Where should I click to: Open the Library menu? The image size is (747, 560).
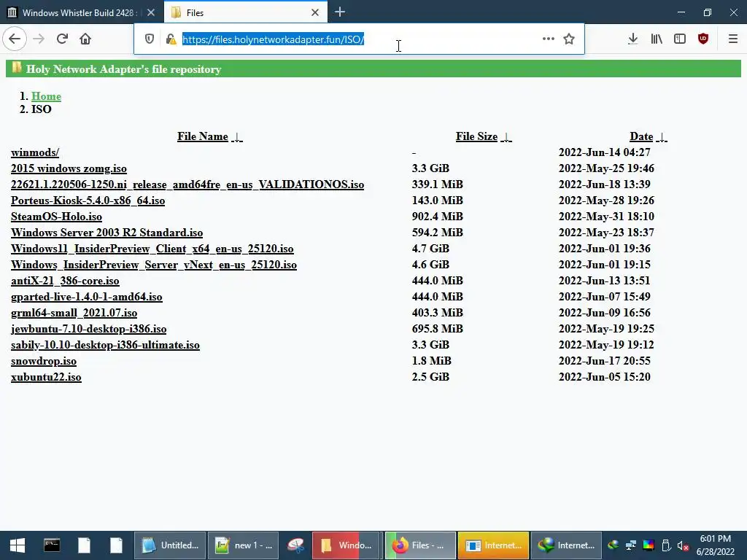click(657, 39)
